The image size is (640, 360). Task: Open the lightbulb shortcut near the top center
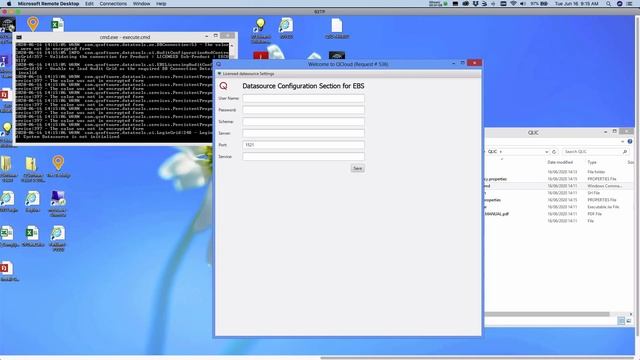point(260,26)
